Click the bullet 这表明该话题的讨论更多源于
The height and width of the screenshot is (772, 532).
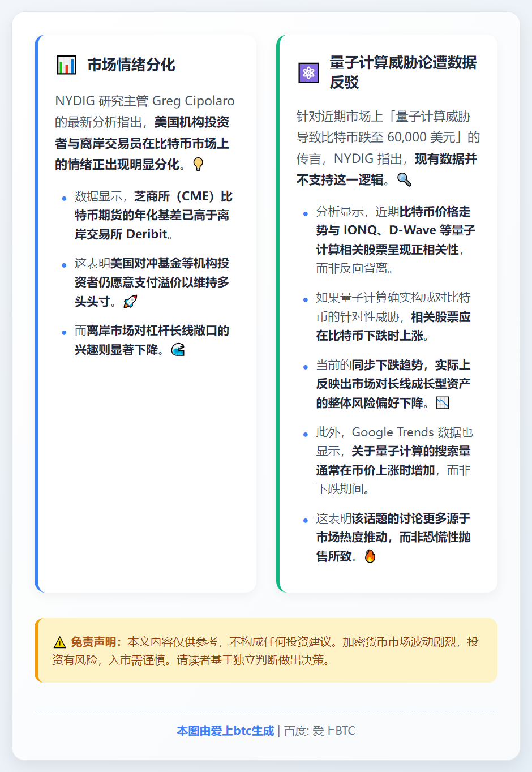pyautogui.click(x=393, y=537)
